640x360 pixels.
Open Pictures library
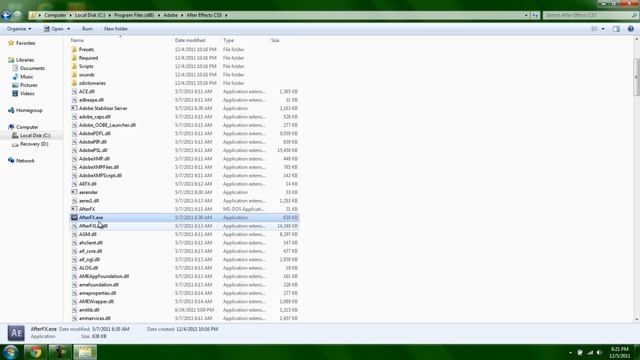click(29, 85)
